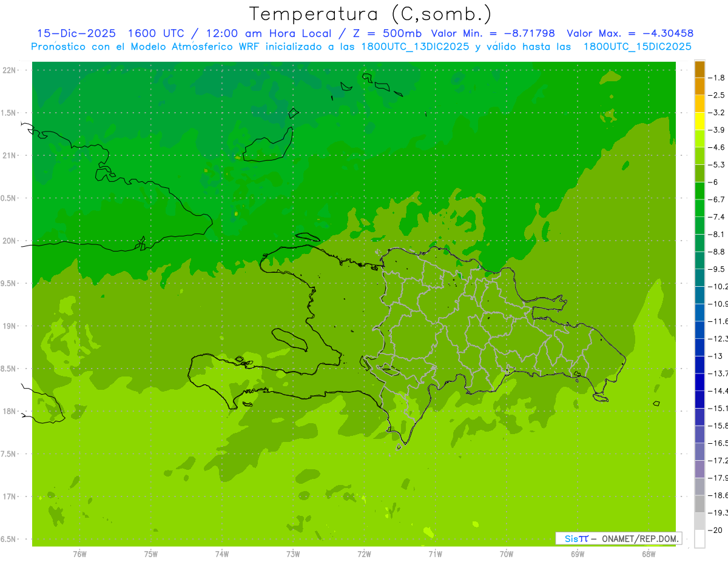Click the '71W' longitude label

(435, 554)
